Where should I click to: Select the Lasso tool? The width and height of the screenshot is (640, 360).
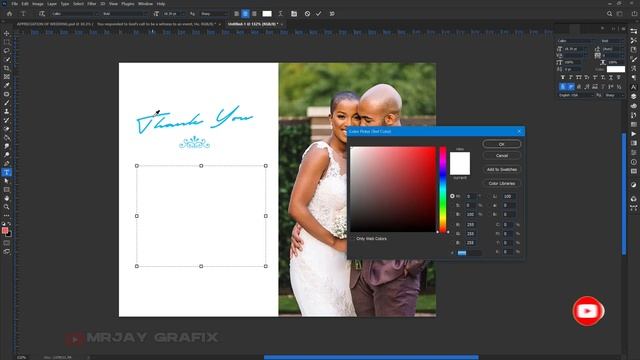coord(7,51)
